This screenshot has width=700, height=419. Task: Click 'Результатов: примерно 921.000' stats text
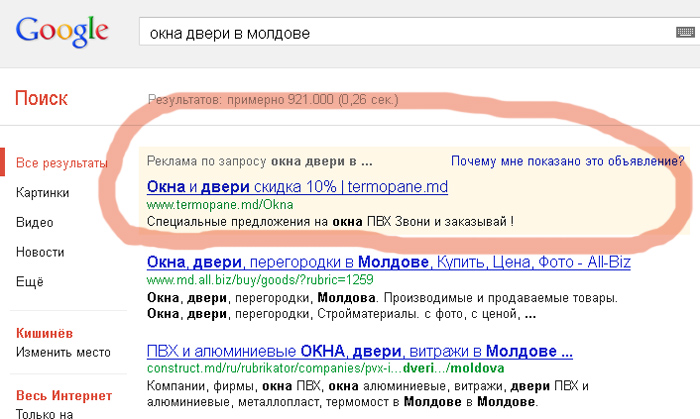[x=273, y=100]
